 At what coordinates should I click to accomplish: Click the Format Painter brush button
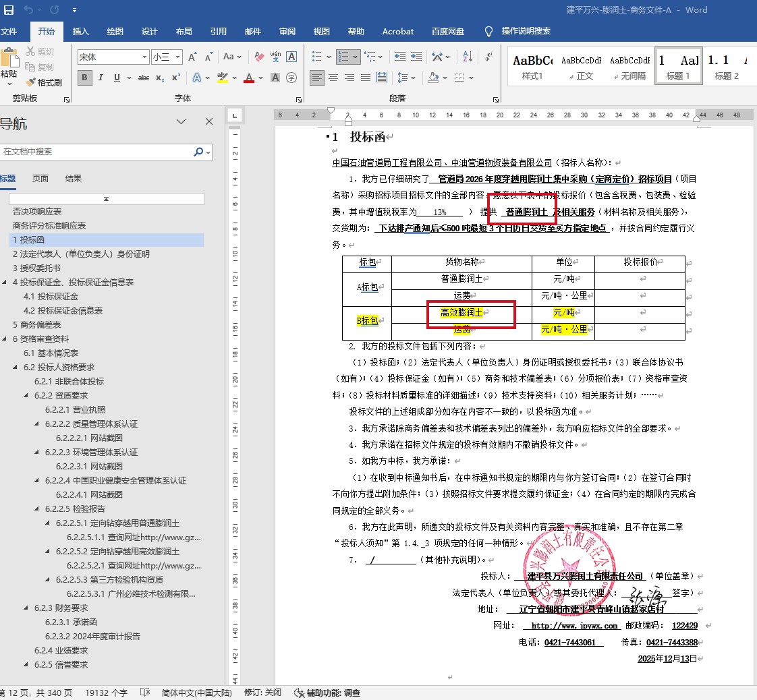(x=45, y=82)
